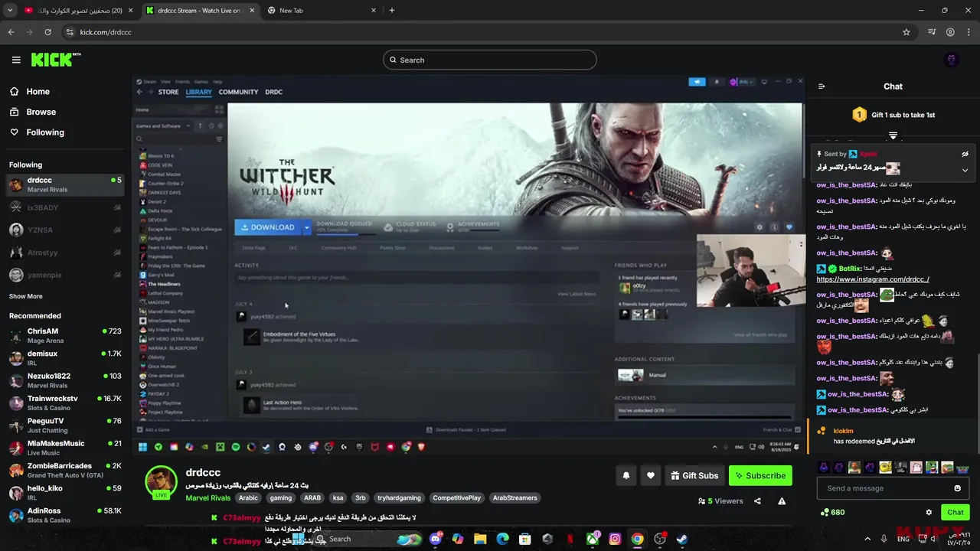This screenshot has width=980, height=551.
Task: Reload the page in Chrome
Action: (x=47, y=32)
